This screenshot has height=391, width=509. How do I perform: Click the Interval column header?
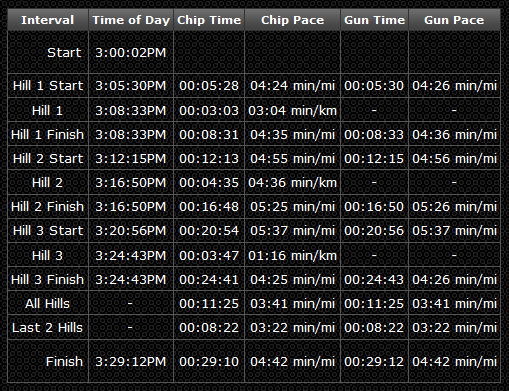coord(48,20)
